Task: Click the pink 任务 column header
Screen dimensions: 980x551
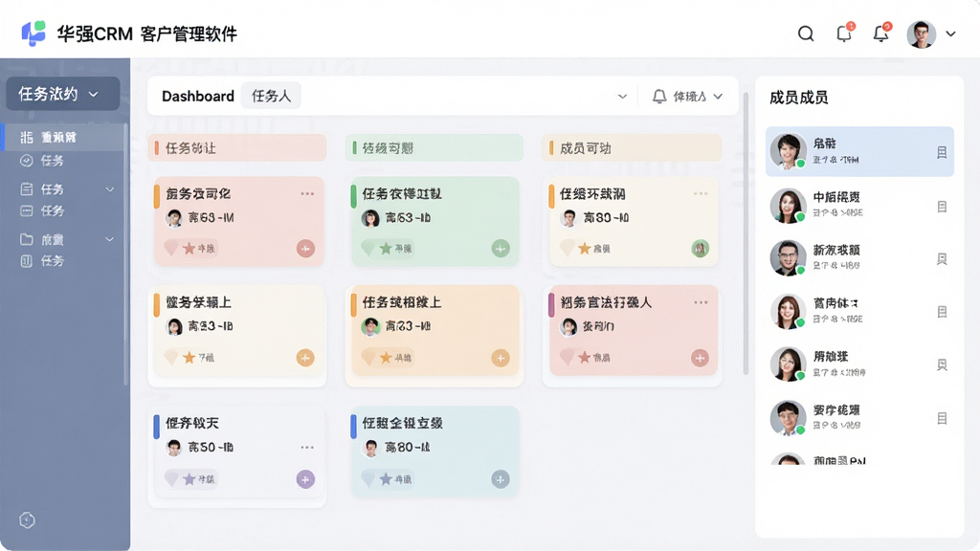Action: pos(237,148)
